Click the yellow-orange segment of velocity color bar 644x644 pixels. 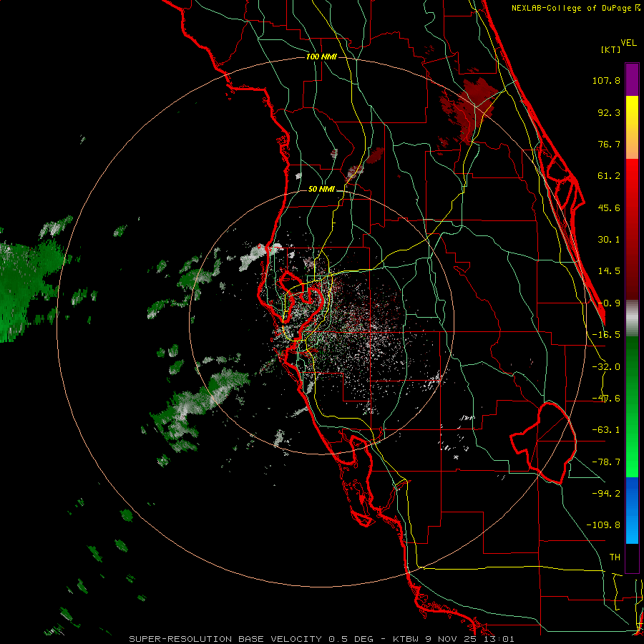pos(632,127)
